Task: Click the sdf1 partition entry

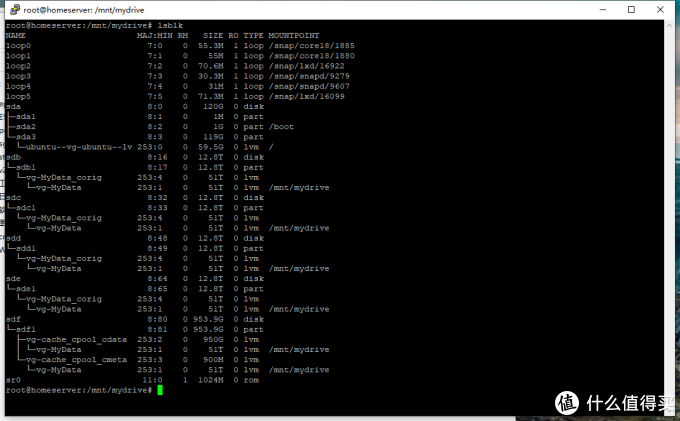Action: pos(26,330)
